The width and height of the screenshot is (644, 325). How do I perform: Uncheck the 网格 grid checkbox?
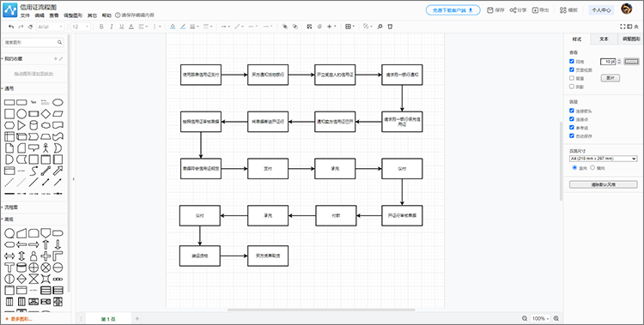click(x=572, y=61)
